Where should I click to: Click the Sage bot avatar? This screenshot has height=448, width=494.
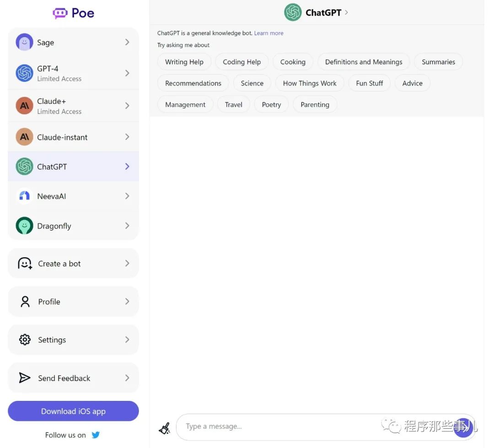point(25,42)
